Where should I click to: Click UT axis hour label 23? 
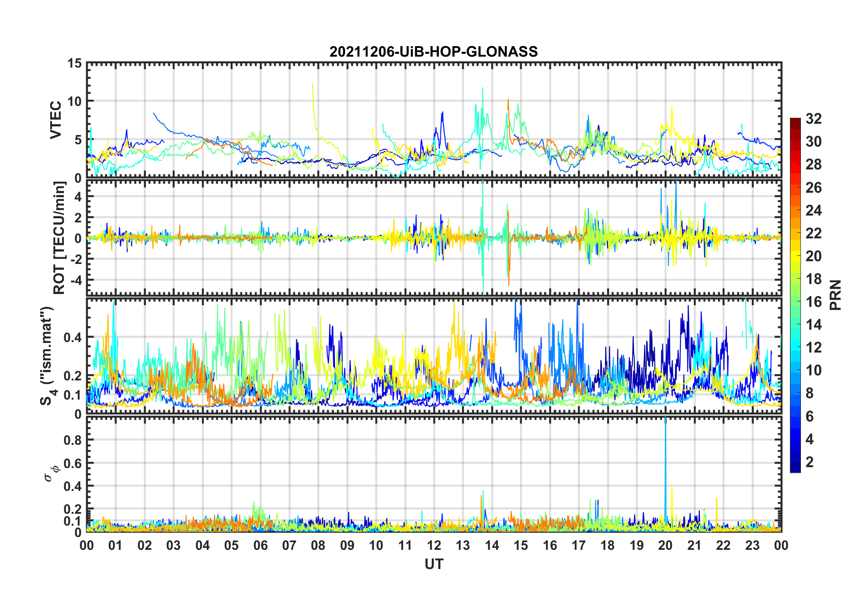pyautogui.click(x=753, y=546)
